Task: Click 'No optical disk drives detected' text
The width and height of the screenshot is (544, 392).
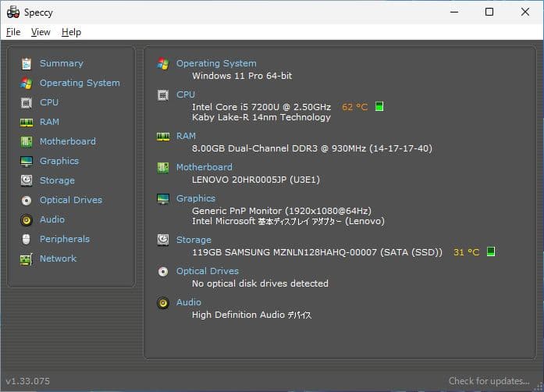Action: [x=260, y=283]
